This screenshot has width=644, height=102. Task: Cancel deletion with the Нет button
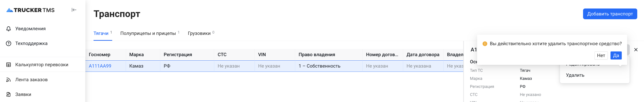(601, 55)
